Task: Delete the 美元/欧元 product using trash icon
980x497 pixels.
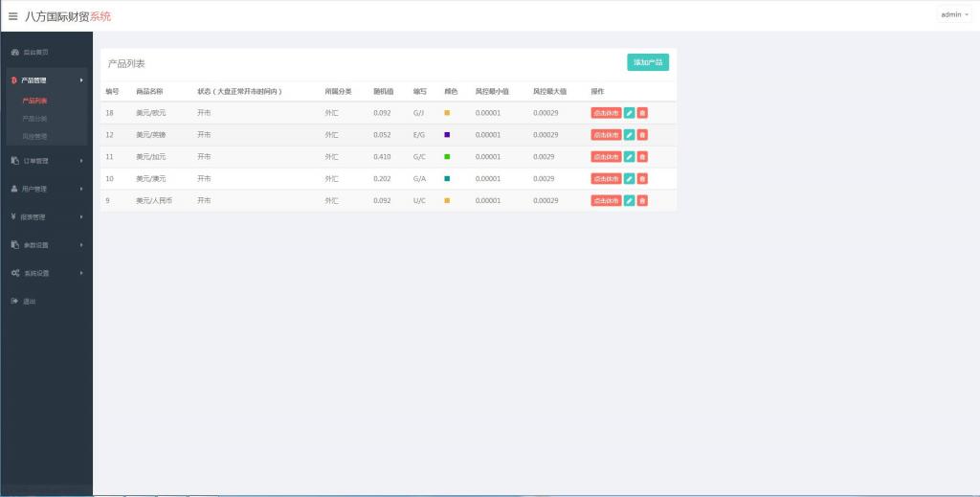Action: [x=642, y=113]
